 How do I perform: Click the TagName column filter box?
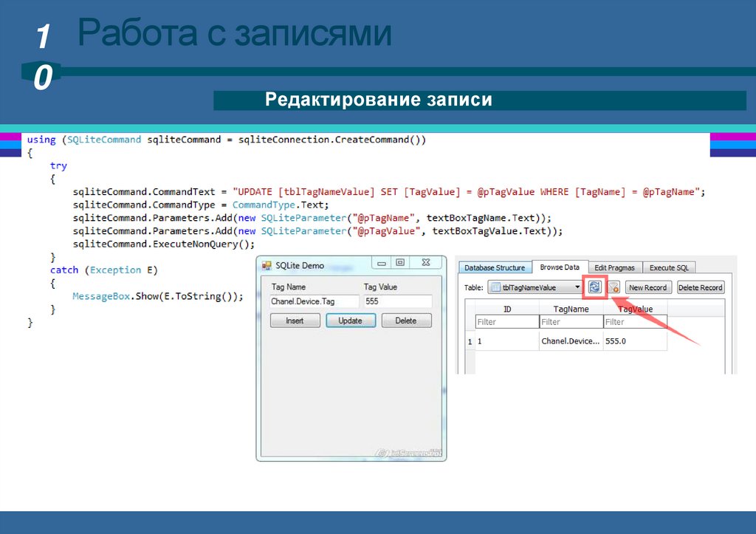(x=570, y=322)
